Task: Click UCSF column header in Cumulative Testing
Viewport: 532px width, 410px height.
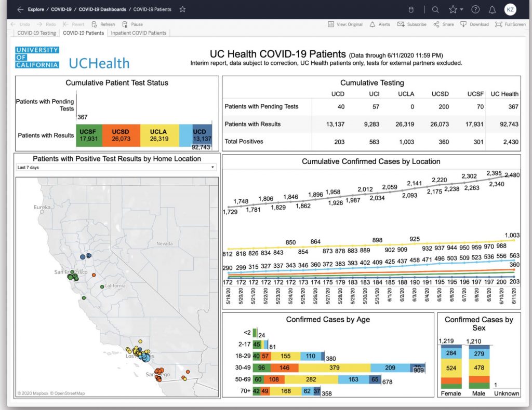Action: [475, 94]
